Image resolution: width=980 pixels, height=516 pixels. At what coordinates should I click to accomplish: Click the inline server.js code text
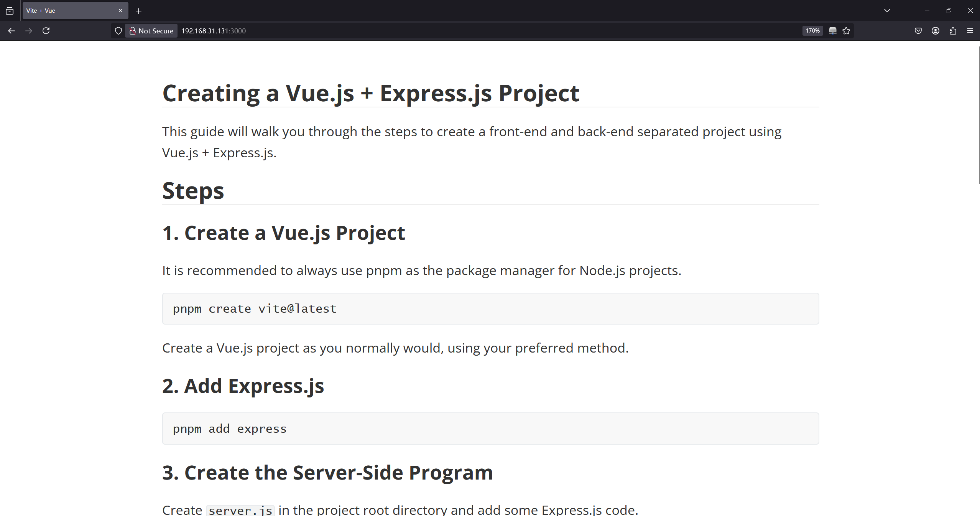click(240, 510)
